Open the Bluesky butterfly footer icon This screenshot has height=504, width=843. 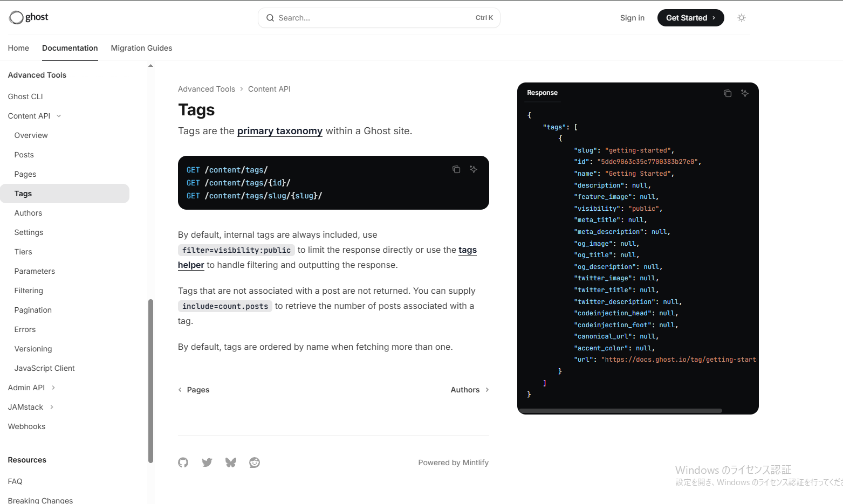point(231,462)
